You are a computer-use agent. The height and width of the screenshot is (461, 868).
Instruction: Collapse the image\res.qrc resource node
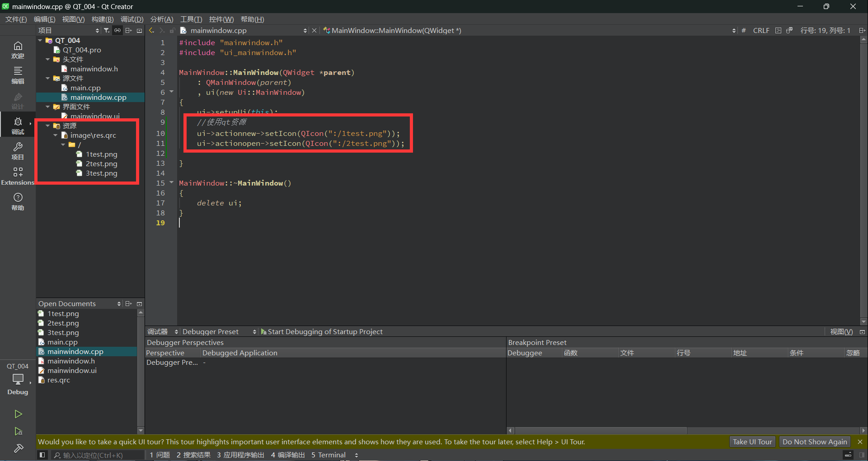tap(56, 135)
